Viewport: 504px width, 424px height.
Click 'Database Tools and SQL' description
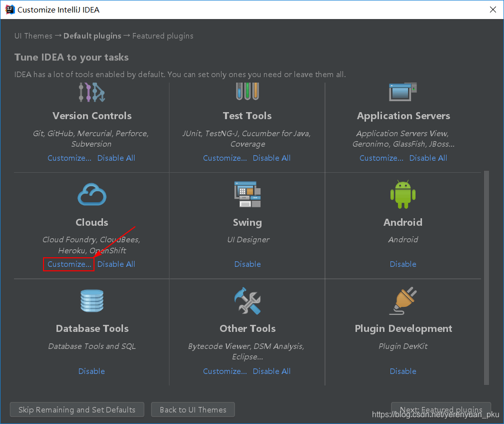tap(92, 346)
